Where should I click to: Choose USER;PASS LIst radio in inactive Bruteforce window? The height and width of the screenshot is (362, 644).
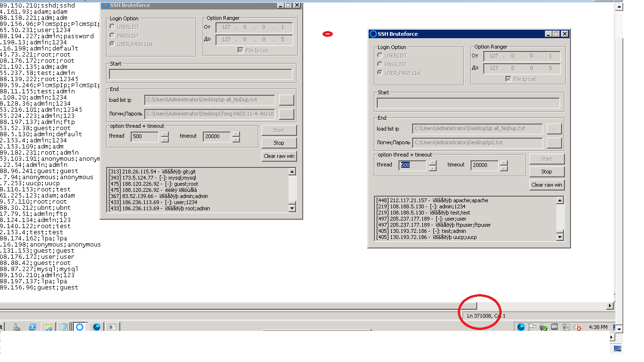112,44
